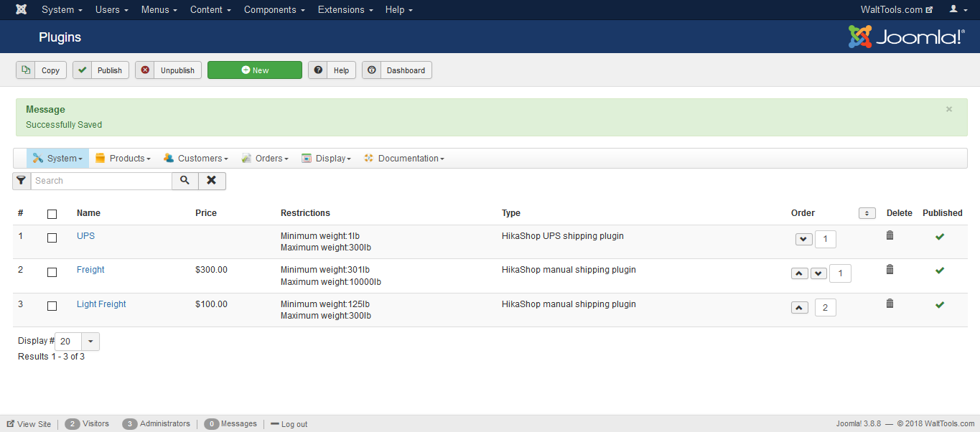Screen dimensions: 980x432
Task: Open the Users top menu
Action: click(x=111, y=9)
